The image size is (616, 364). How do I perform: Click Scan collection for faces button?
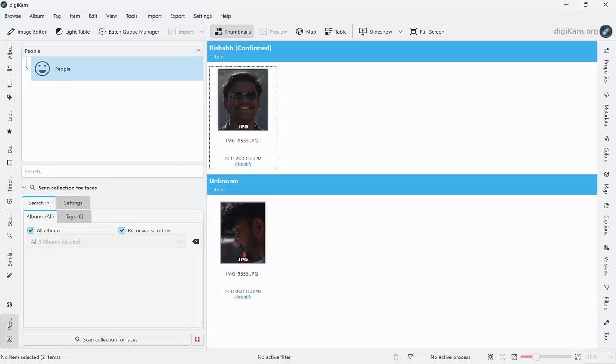point(106,339)
